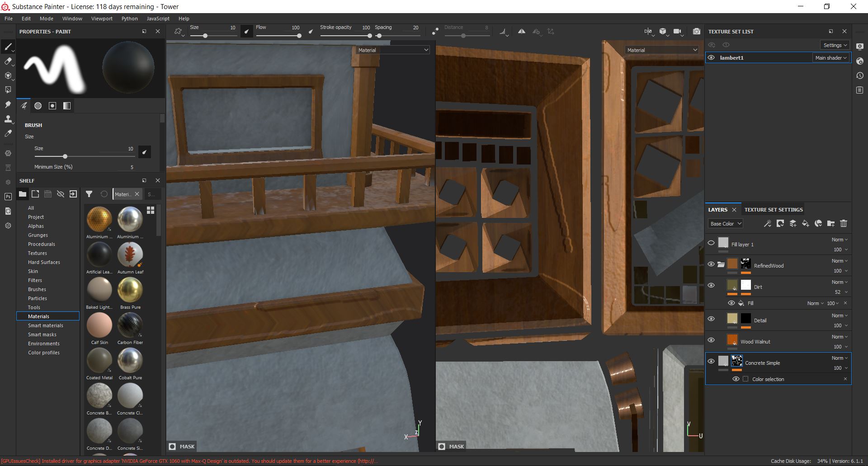The width and height of the screenshot is (868, 466).
Task: Select the Material picker eyedropper
Action: (x=8, y=133)
